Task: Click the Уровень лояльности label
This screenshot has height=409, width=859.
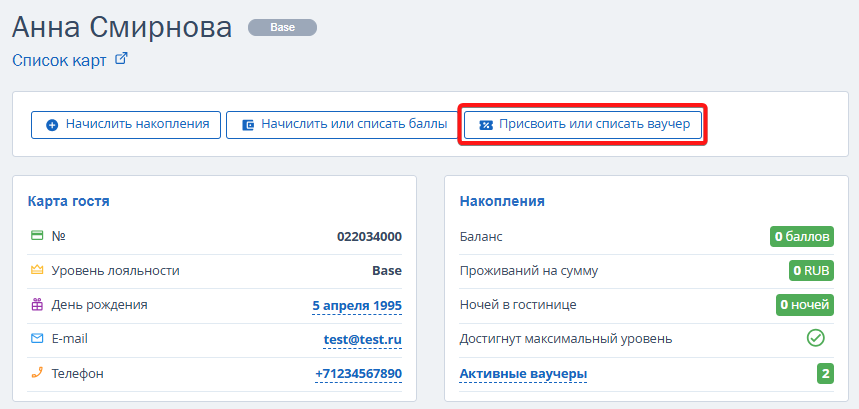Action: click(x=116, y=270)
